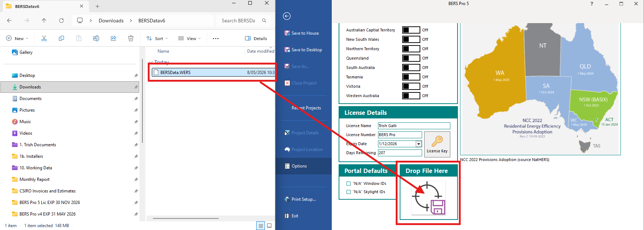This screenshot has height=230, width=644.
Task: Click the Date modified column header
Action: pos(261,51)
